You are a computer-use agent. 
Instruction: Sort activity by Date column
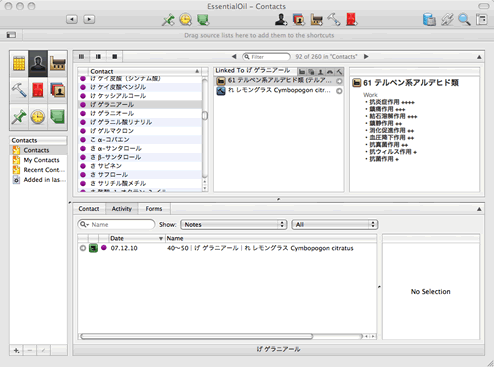tap(137, 238)
